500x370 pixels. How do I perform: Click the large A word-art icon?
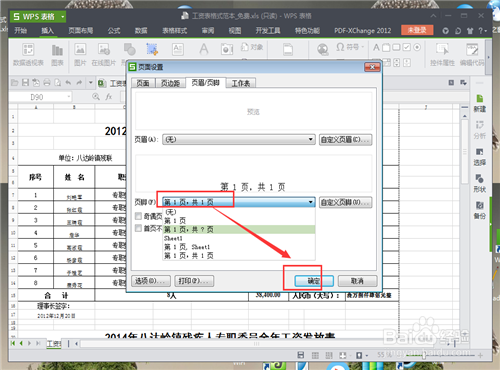coord(204,49)
